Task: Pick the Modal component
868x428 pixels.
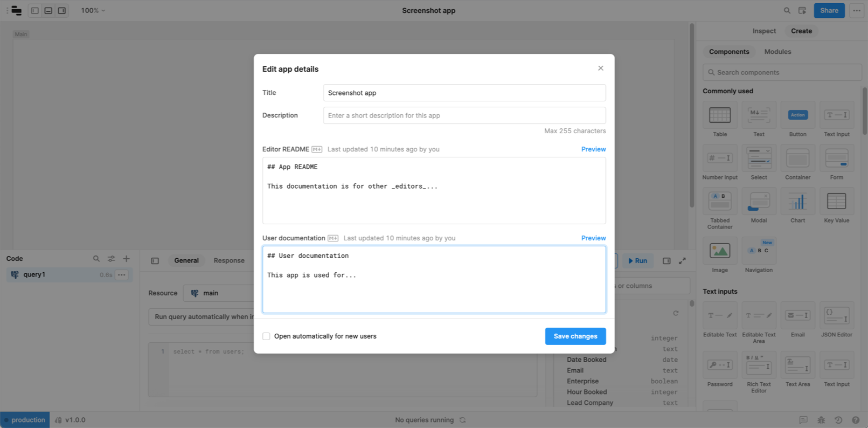Action: tap(759, 205)
